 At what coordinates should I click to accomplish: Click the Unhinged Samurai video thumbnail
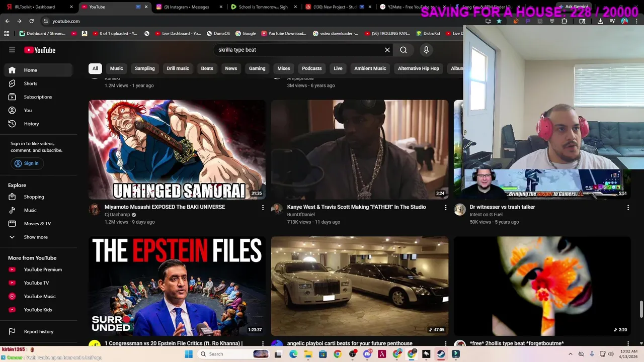click(x=177, y=150)
